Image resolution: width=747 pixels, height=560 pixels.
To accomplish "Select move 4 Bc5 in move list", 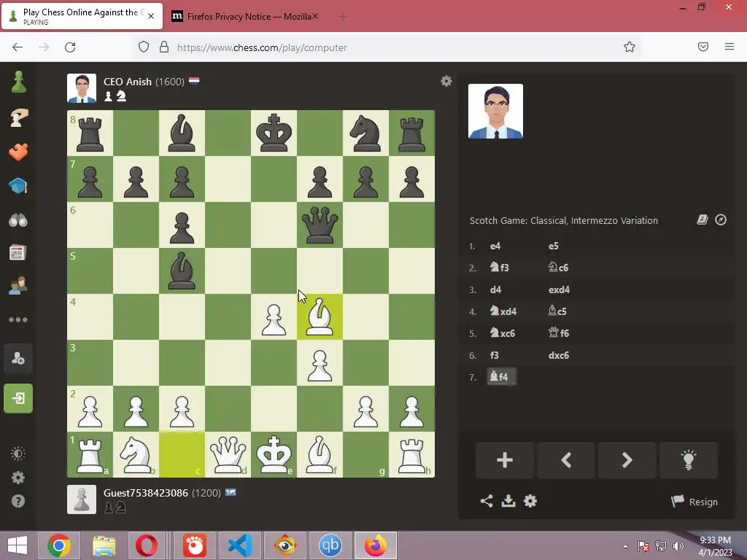I will point(557,311).
